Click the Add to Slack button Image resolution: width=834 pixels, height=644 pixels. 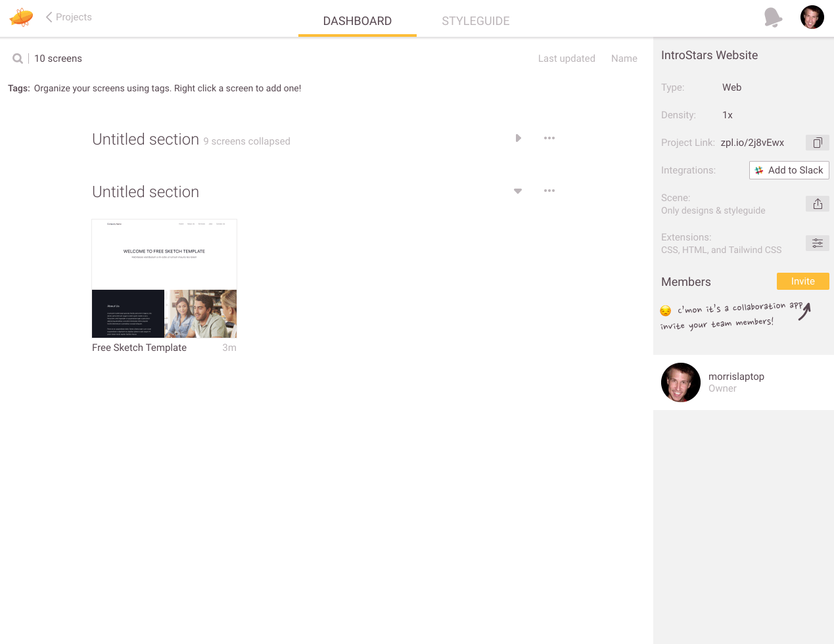(x=789, y=170)
